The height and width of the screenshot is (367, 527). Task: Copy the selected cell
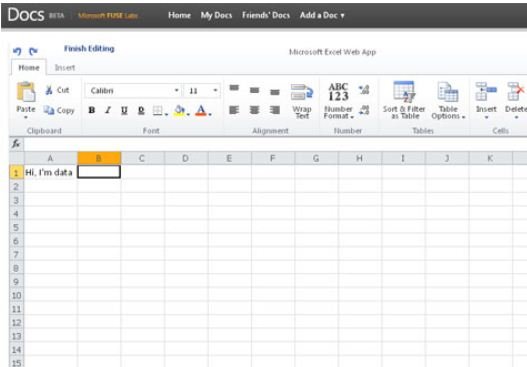click(x=59, y=110)
